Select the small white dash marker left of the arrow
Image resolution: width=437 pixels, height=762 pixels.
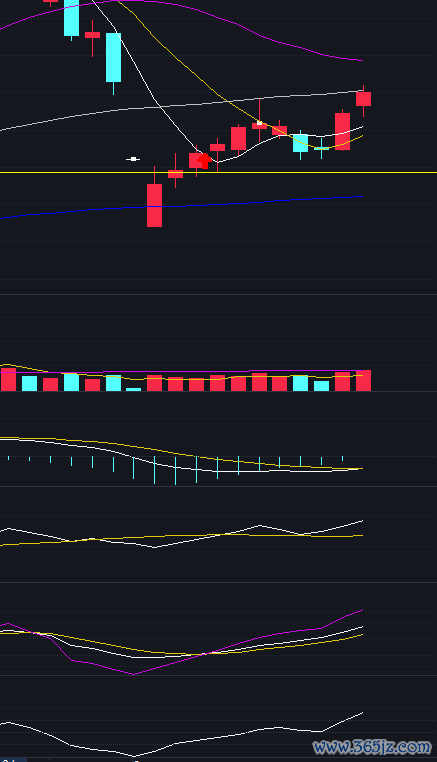point(133,159)
